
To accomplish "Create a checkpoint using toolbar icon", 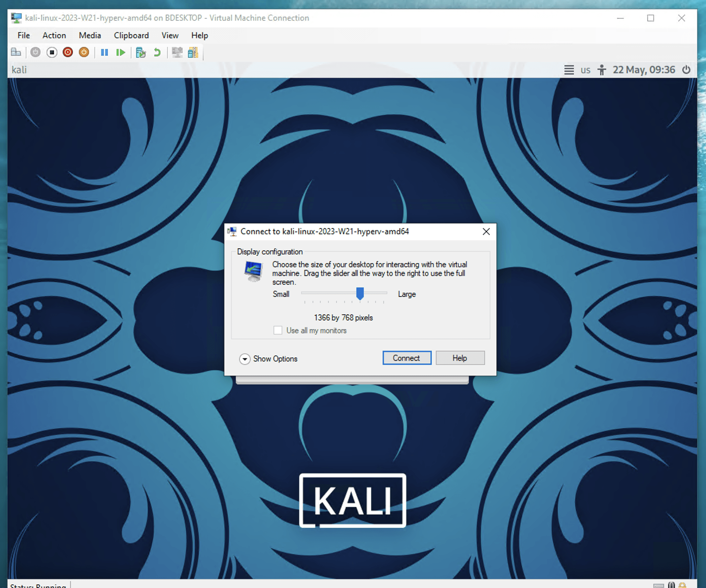I will pos(140,53).
